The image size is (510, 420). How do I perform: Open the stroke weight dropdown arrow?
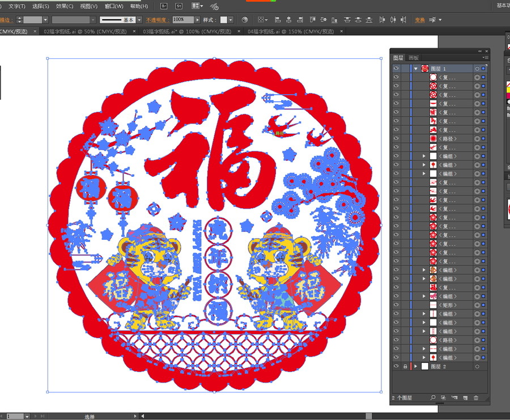coord(45,20)
